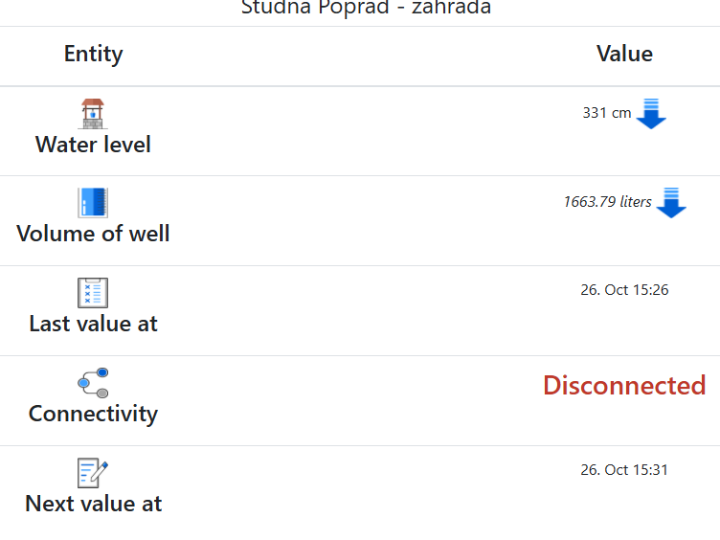Select the Volume of well label
This screenshot has width=720, height=540.
(93, 234)
